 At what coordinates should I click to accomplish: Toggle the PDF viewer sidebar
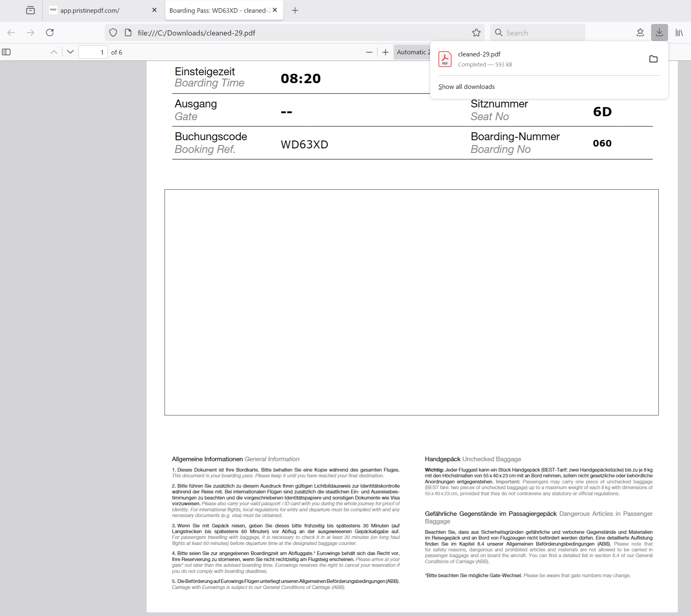pos(7,52)
